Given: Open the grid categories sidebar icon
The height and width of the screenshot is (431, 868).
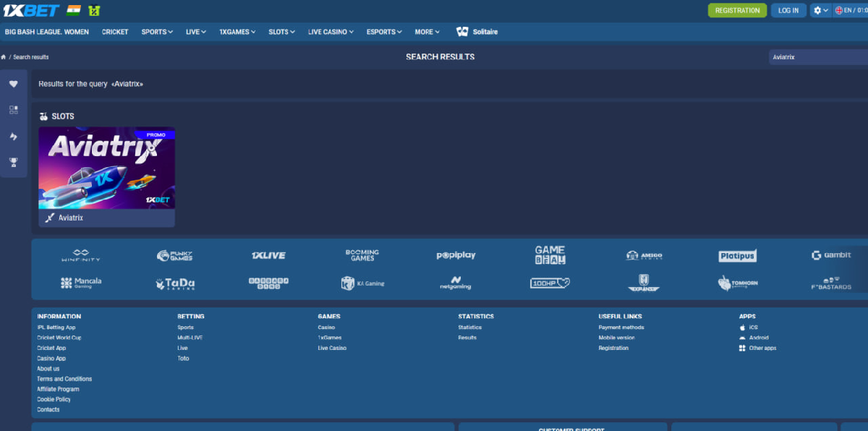Looking at the screenshot, I should point(13,110).
